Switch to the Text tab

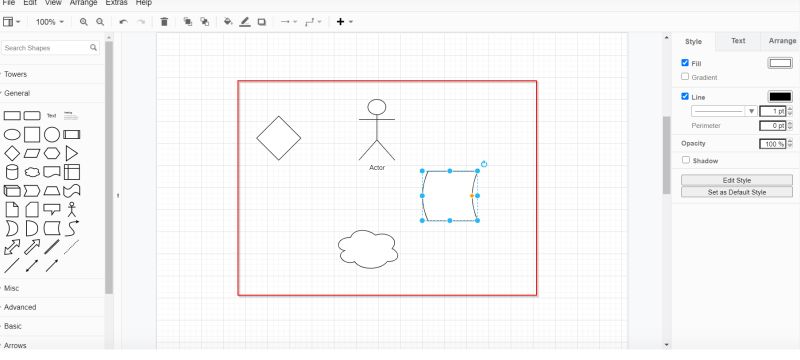coord(738,41)
